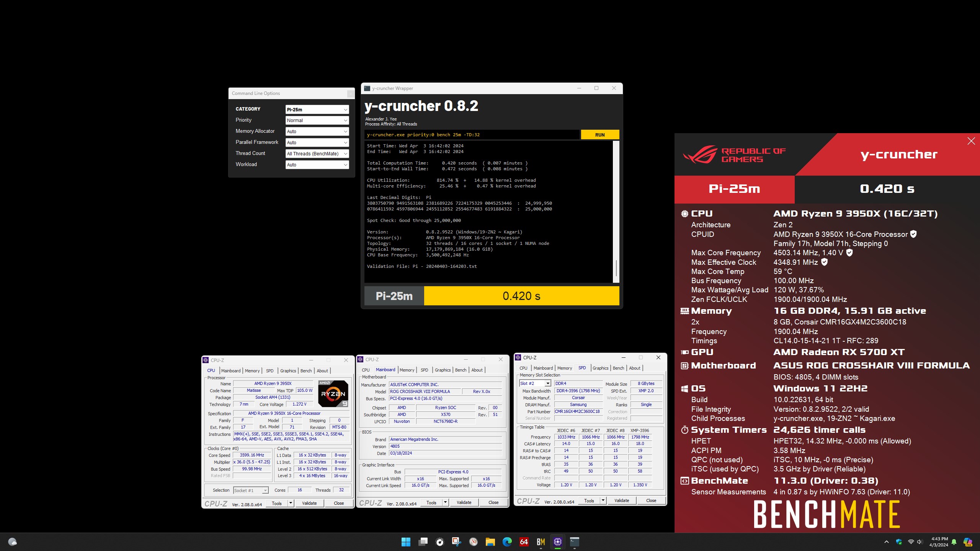This screenshot has height=551, width=980.
Task: Open the silver compass-gauge taskbar app
Action: (x=473, y=542)
